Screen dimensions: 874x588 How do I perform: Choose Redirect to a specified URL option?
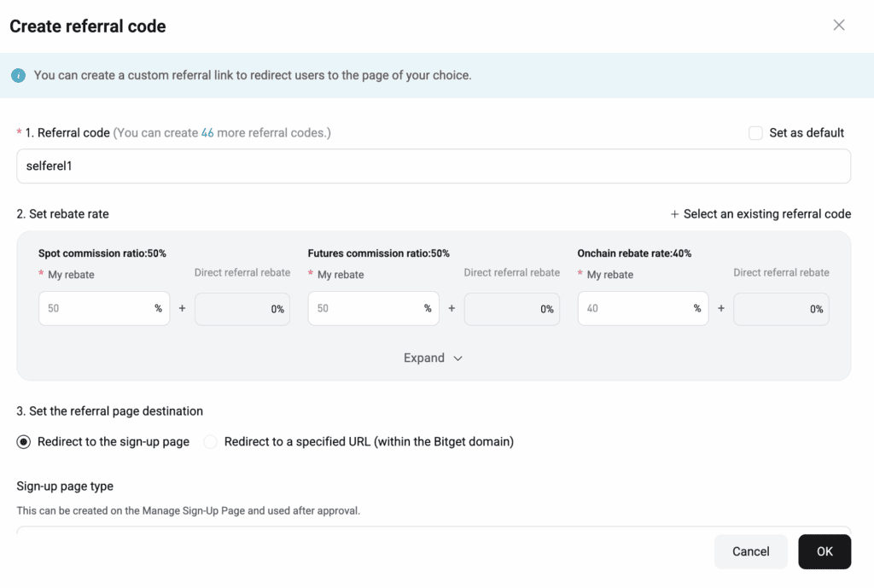point(211,442)
